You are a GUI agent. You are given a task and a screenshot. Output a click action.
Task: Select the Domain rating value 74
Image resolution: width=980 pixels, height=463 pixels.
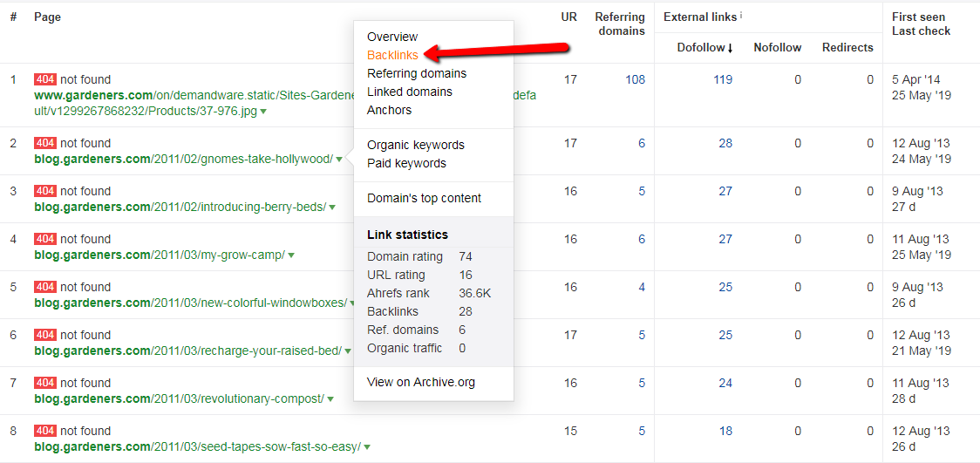[465, 257]
